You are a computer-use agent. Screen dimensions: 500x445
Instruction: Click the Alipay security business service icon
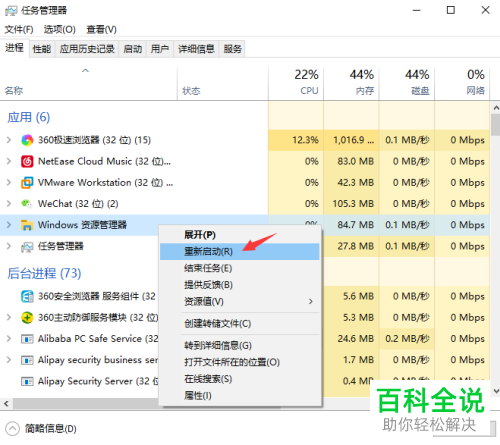[27, 360]
